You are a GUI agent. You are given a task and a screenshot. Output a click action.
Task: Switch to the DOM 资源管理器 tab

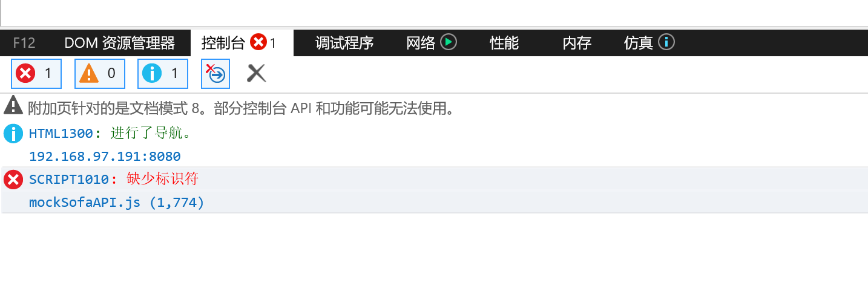coord(120,43)
